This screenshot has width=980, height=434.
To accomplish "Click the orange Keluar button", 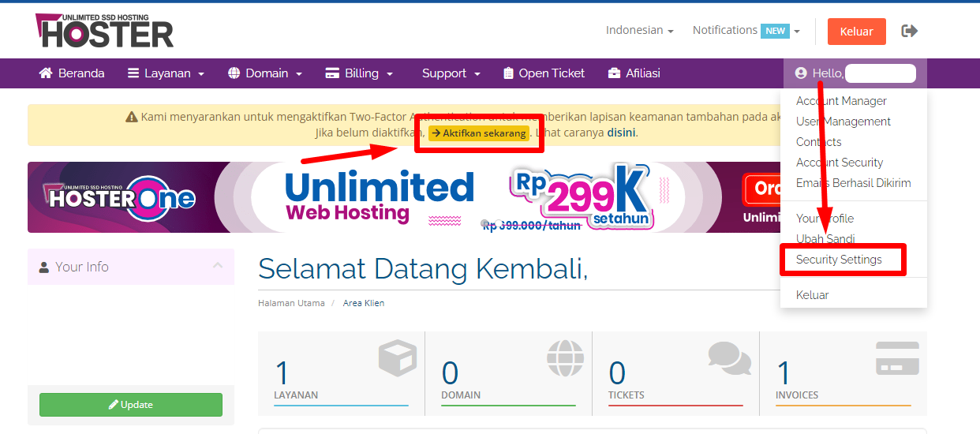I will [856, 32].
